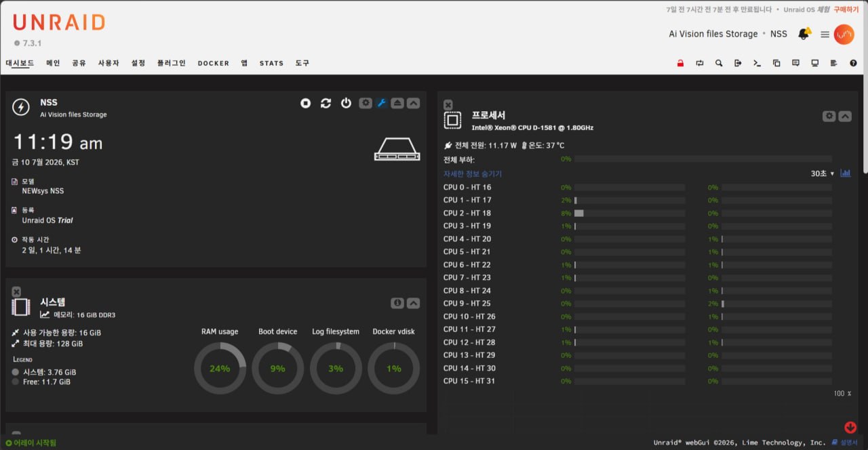Open NSS panel gear settings
This screenshot has height=450, width=868.
(366, 103)
